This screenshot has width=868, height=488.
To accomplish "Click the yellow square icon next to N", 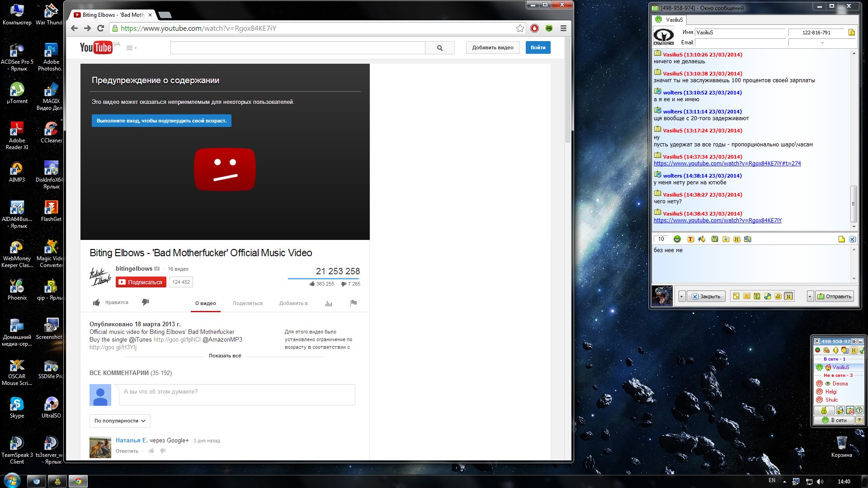I will pos(778,296).
